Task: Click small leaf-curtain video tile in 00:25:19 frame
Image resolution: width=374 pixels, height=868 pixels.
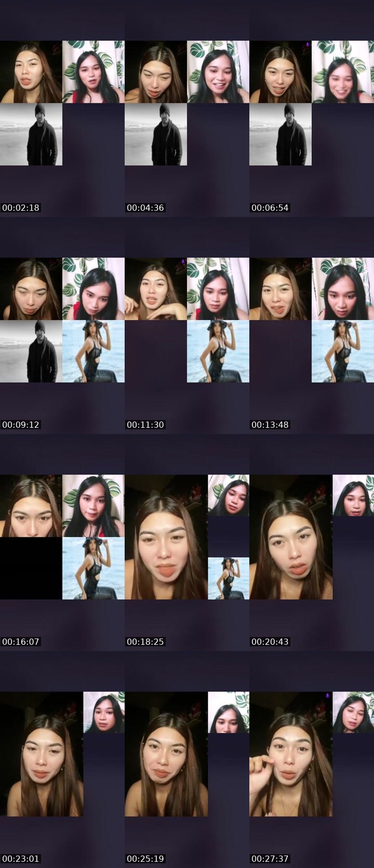Action: (229, 712)
